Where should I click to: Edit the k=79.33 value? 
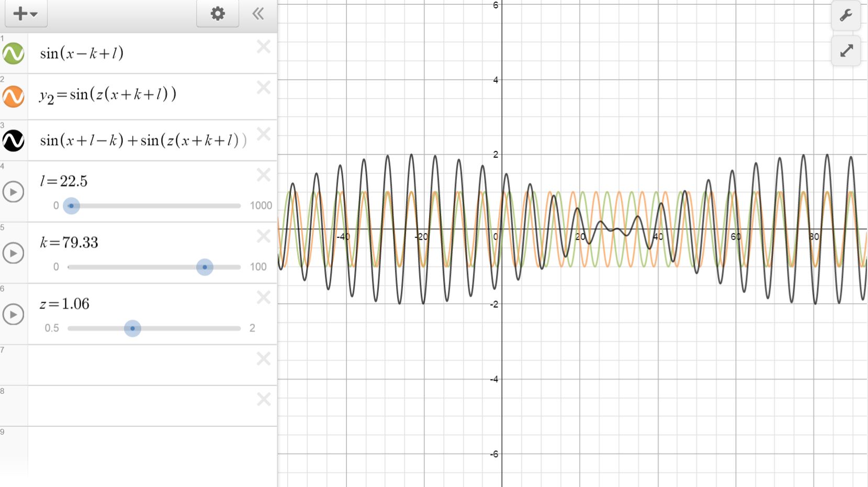(69, 242)
